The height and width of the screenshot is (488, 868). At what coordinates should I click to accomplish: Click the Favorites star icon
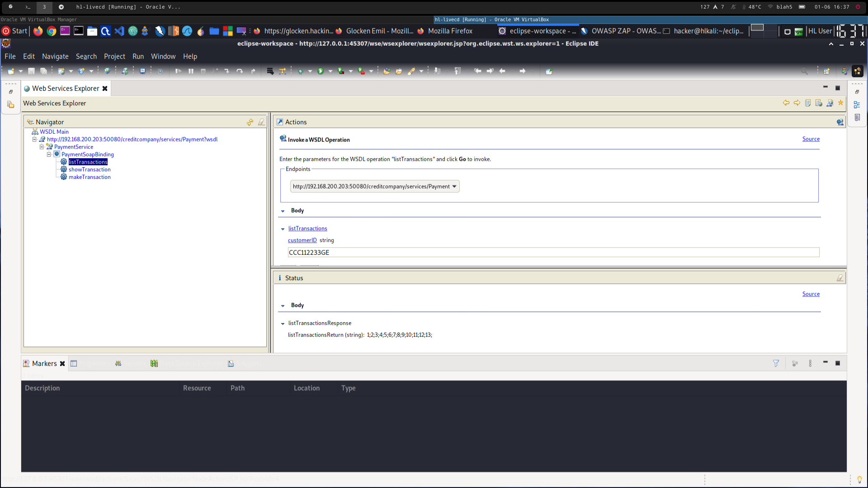[x=840, y=103]
